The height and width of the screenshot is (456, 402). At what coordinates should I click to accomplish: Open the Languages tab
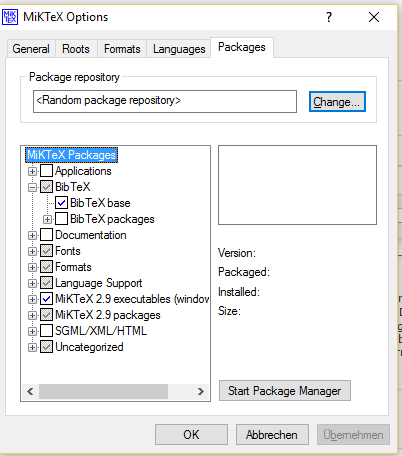179,49
